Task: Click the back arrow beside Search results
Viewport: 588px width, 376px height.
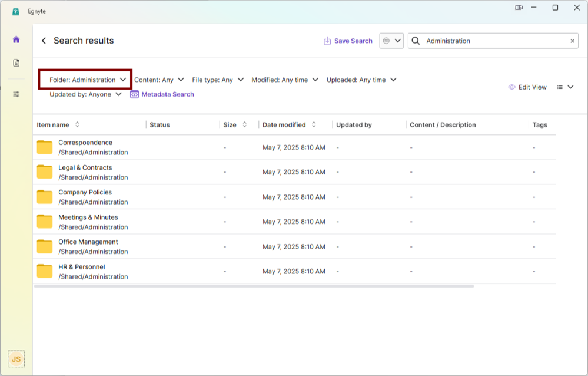Action: tap(44, 41)
